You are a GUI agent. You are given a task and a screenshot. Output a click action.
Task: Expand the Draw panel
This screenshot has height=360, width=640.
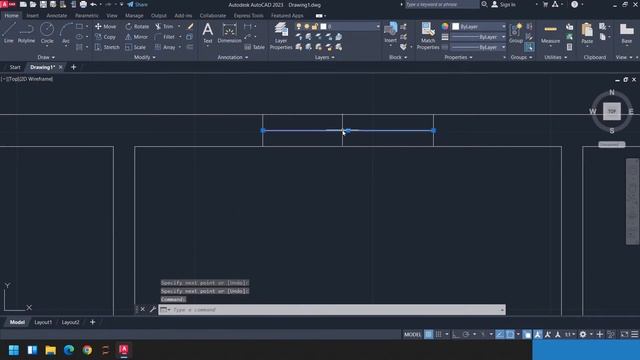point(46,58)
